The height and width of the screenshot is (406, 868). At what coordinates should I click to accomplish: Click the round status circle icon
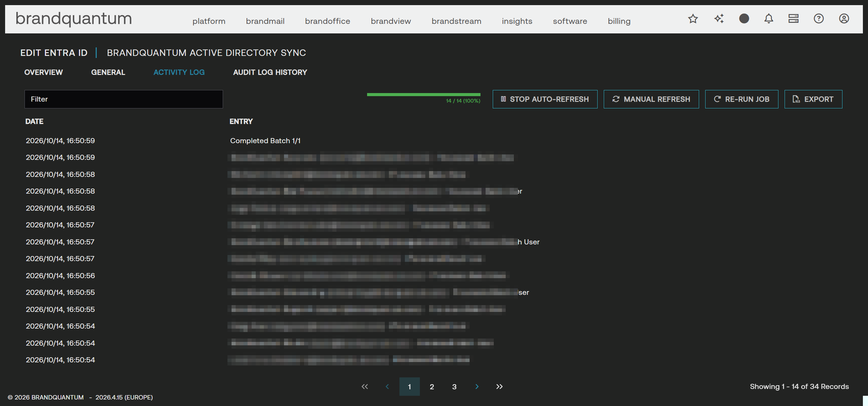(744, 18)
